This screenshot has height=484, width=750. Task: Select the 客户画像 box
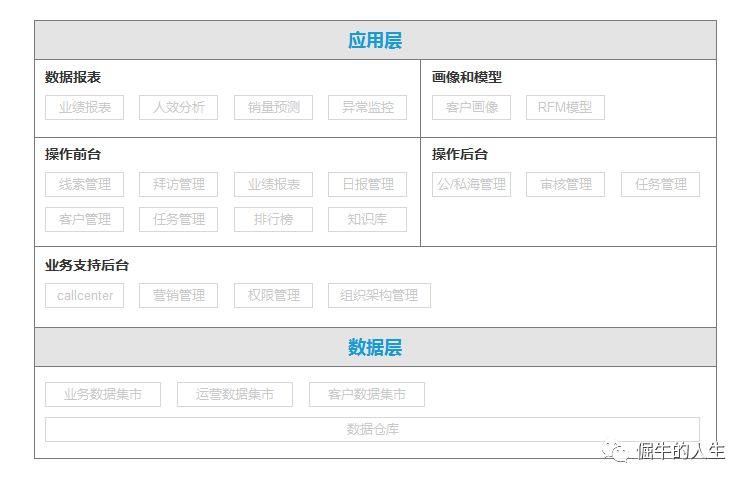coord(472,107)
